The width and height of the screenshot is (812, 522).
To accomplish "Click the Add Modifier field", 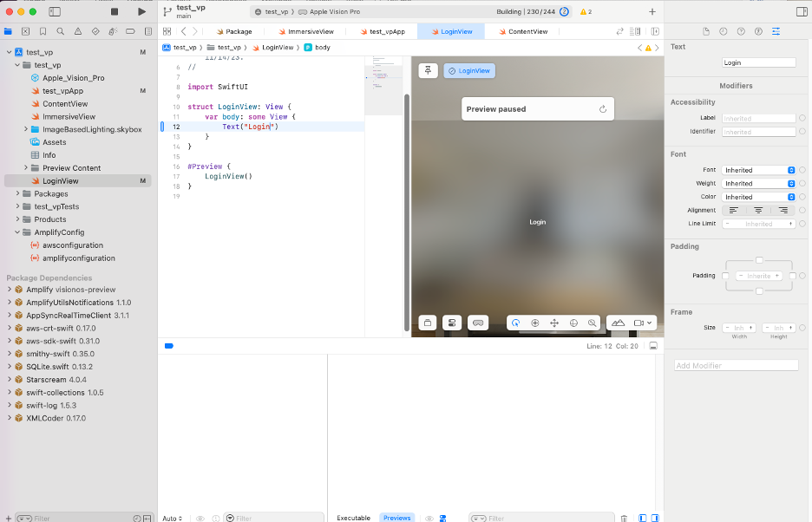I will pyautogui.click(x=735, y=364).
